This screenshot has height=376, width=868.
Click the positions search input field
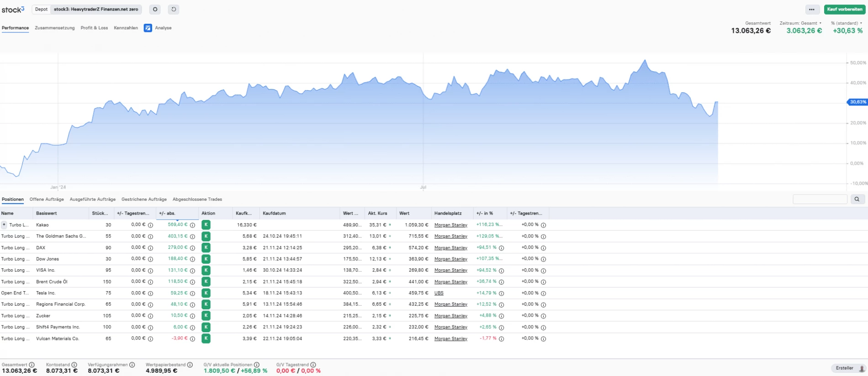click(820, 199)
